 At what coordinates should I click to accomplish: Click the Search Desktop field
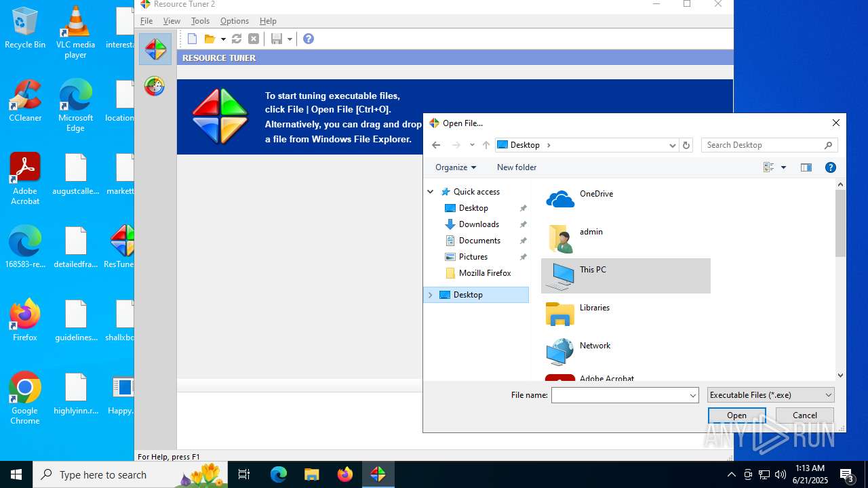(x=770, y=145)
